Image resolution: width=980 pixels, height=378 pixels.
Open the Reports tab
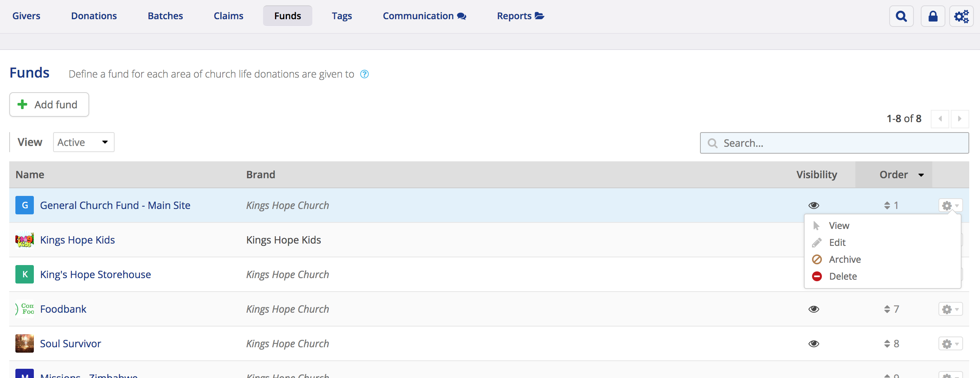coord(521,16)
